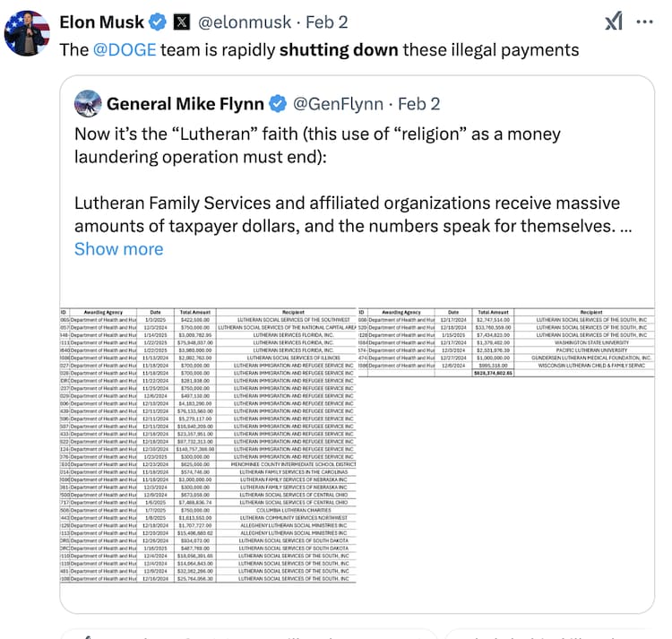
Task: Open the left spreadsheet image of Lutheran payments
Action: [x=208, y=445]
